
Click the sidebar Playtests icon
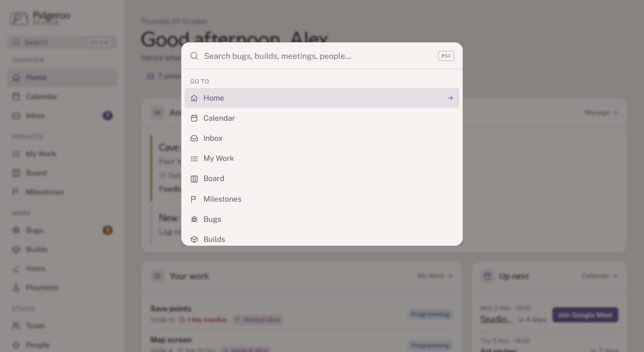click(x=16, y=288)
